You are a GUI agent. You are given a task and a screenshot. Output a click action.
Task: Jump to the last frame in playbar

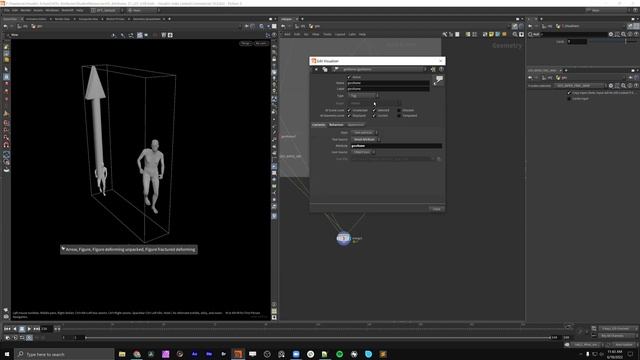click(36, 329)
